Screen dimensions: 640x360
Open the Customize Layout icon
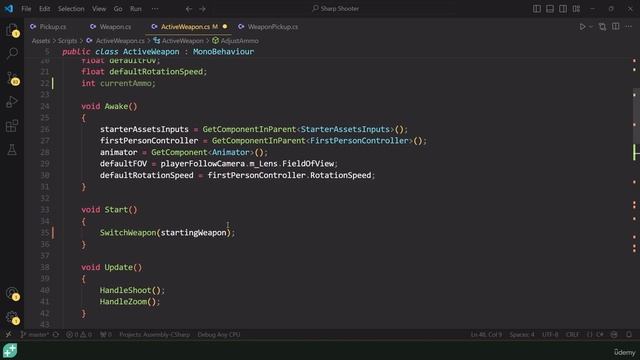click(x=576, y=9)
